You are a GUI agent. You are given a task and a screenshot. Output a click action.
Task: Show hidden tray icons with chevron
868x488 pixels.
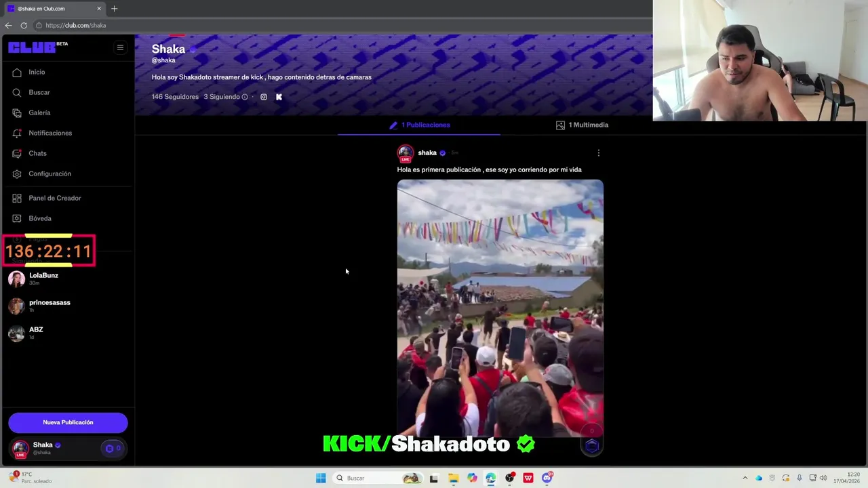(x=745, y=478)
